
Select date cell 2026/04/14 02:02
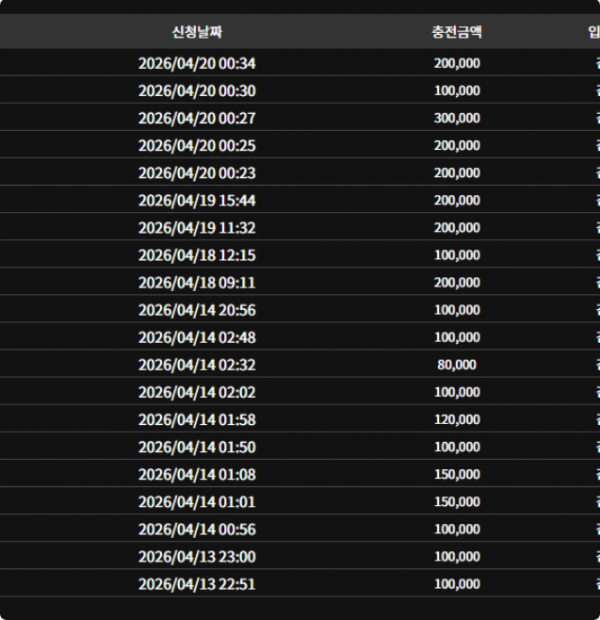coord(197,392)
